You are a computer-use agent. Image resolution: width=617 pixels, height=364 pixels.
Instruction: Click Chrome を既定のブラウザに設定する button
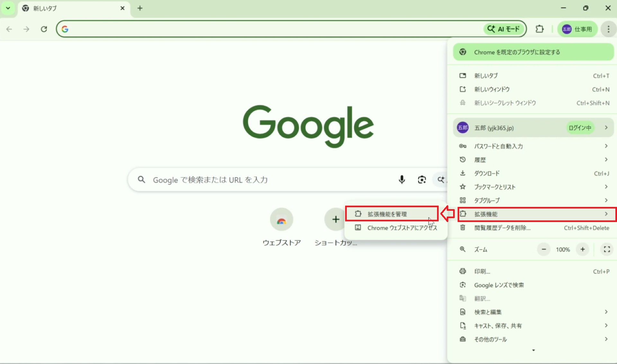point(533,52)
